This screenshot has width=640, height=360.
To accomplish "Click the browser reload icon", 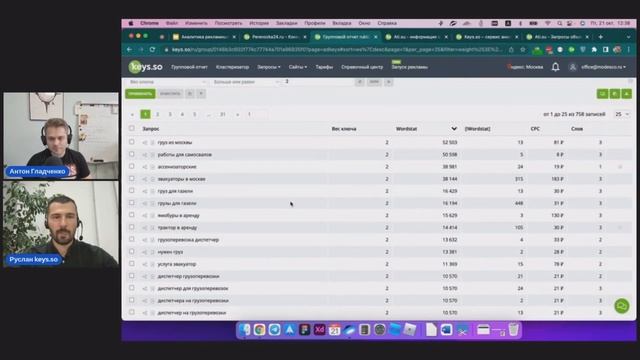I will 152,49.
